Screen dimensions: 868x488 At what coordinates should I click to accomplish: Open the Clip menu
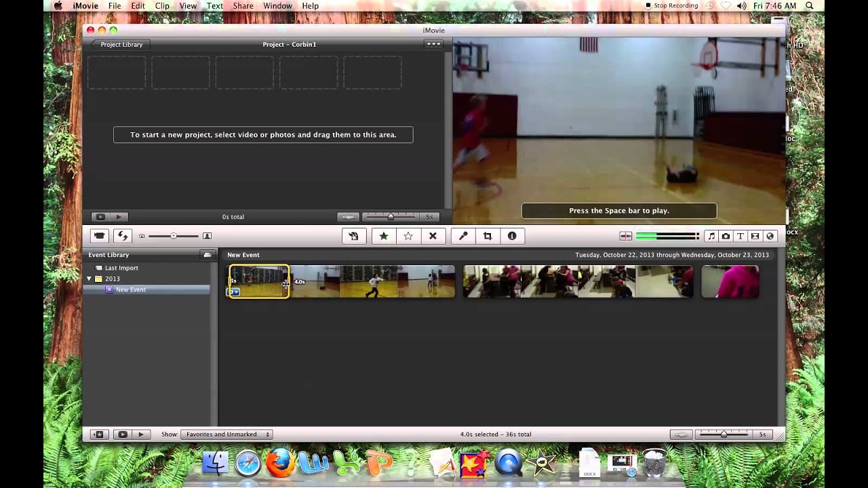pos(162,5)
